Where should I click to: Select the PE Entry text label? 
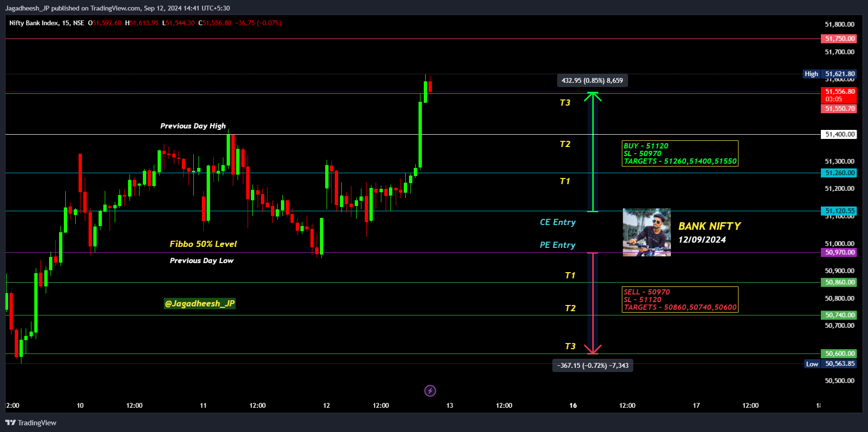pyautogui.click(x=558, y=245)
